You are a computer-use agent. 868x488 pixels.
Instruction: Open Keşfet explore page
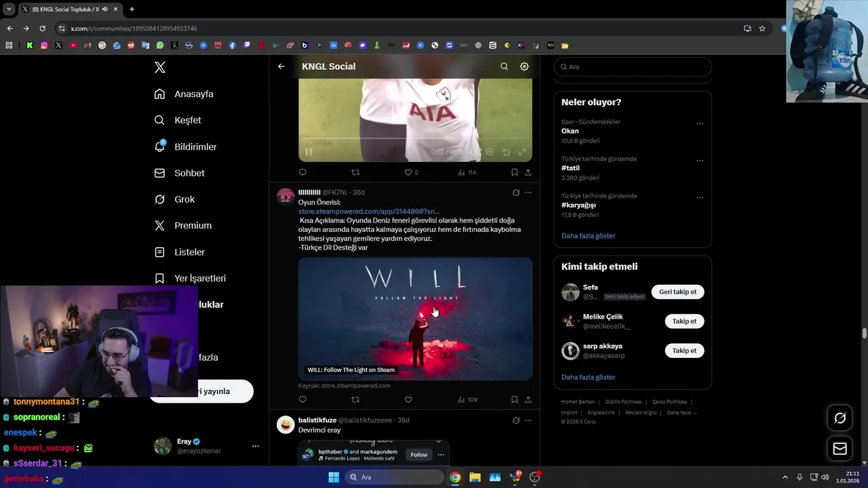coord(178,120)
